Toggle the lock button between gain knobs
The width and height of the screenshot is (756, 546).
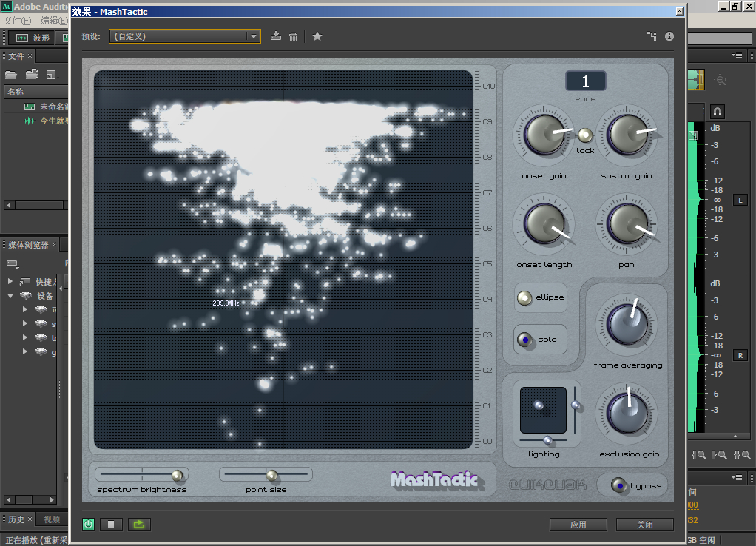click(585, 135)
